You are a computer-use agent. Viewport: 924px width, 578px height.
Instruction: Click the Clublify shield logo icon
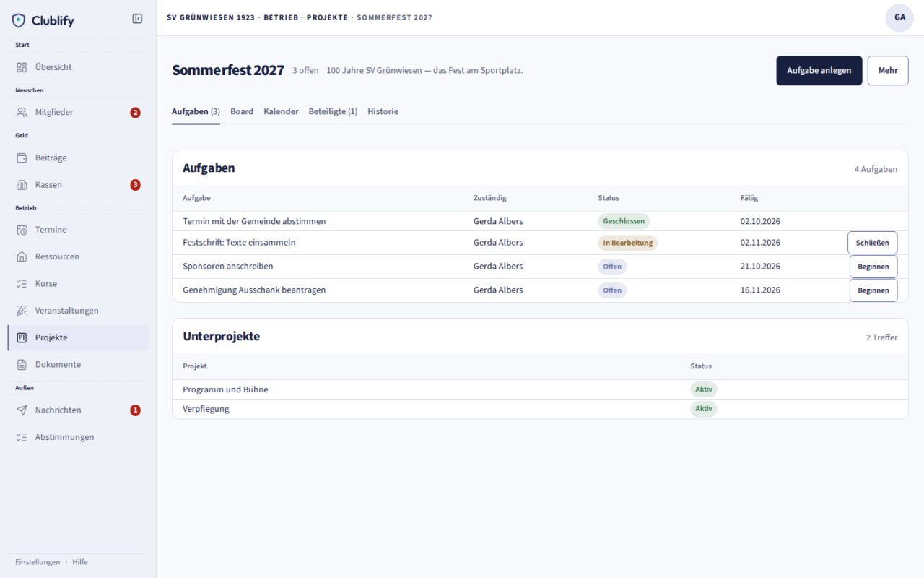(19, 20)
